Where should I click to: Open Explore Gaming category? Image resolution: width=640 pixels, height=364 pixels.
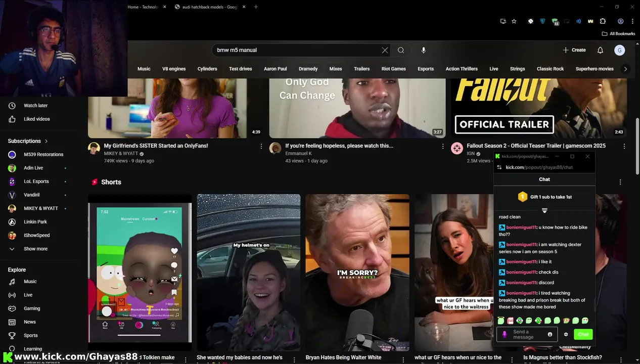coord(32,308)
